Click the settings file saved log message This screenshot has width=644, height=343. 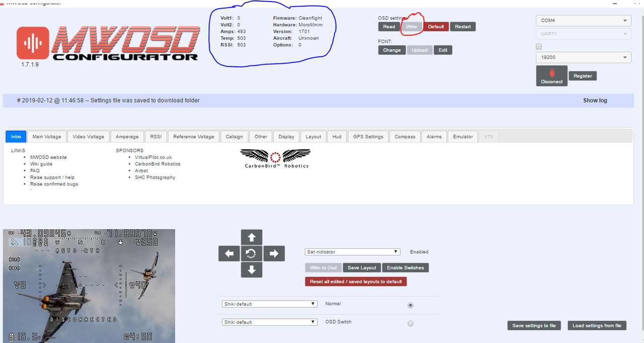coord(108,101)
